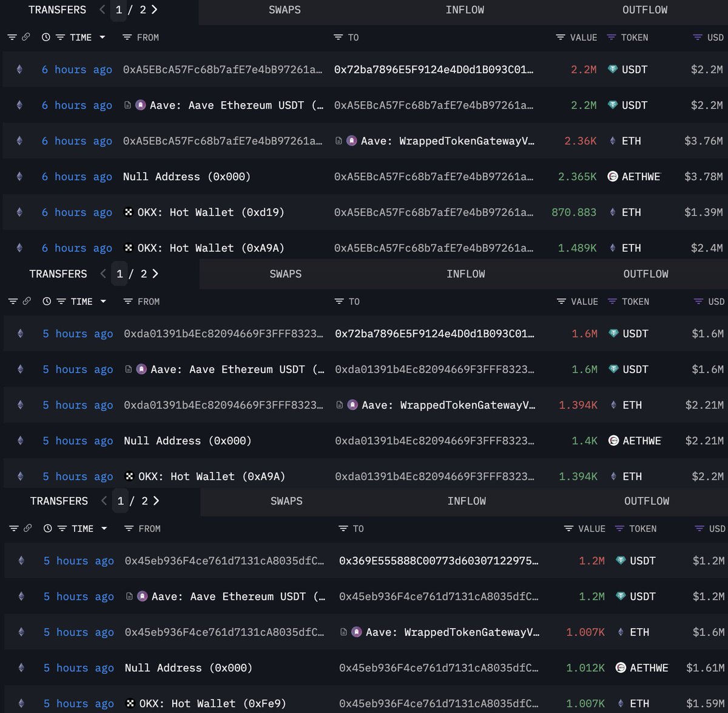The width and height of the screenshot is (728, 713).
Task: Click the chain-link icon in the bottom table header
Action: [x=27, y=529]
